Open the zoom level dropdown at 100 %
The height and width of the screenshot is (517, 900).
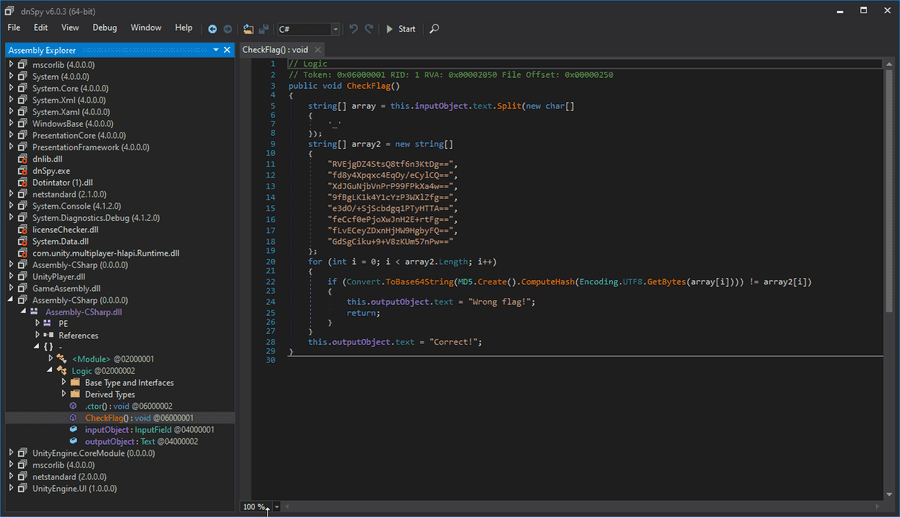click(x=276, y=507)
